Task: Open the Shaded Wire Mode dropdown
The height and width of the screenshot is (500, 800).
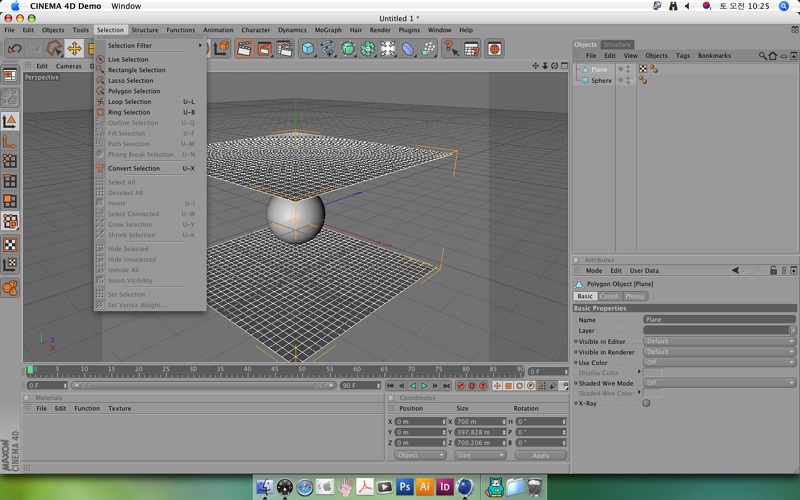Action: [x=719, y=383]
